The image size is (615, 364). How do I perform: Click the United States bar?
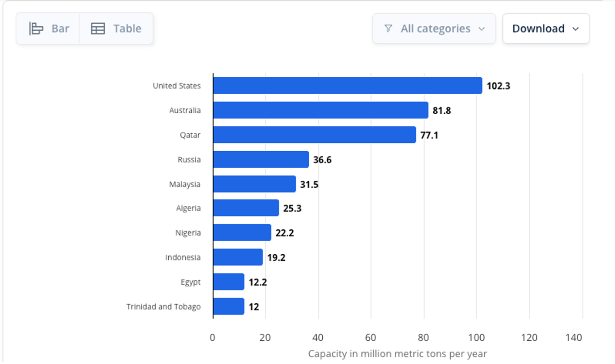pos(348,86)
